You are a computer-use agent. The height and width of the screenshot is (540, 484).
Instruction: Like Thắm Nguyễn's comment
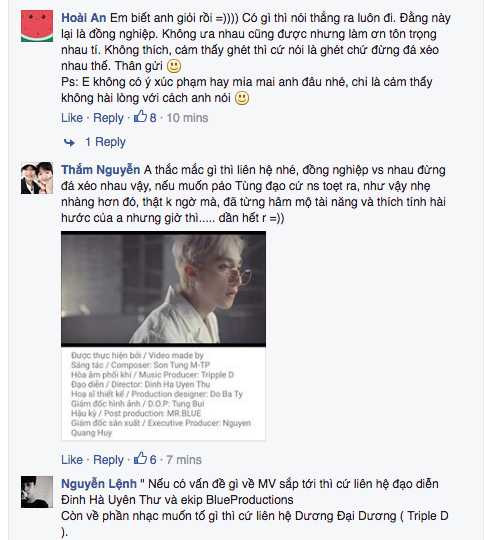click(x=72, y=460)
